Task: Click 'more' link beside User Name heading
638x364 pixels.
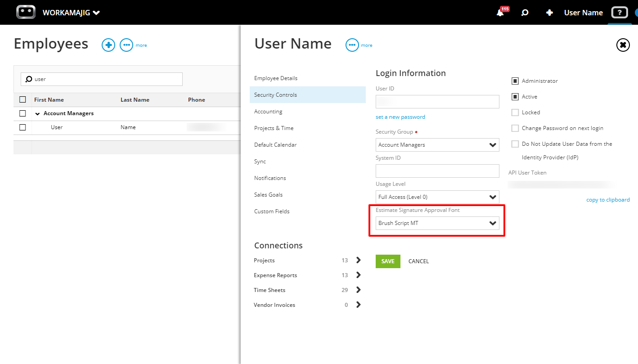Action: 367,45
